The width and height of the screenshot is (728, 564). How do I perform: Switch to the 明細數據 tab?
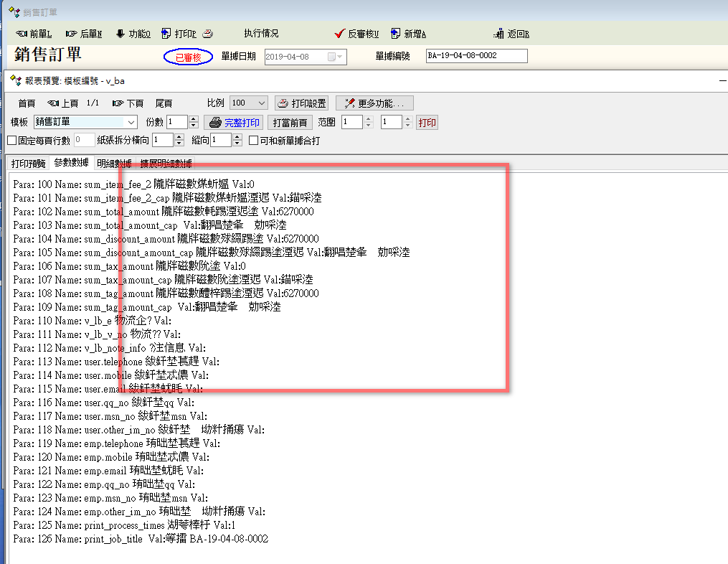pyautogui.click(x=113, y=164)
